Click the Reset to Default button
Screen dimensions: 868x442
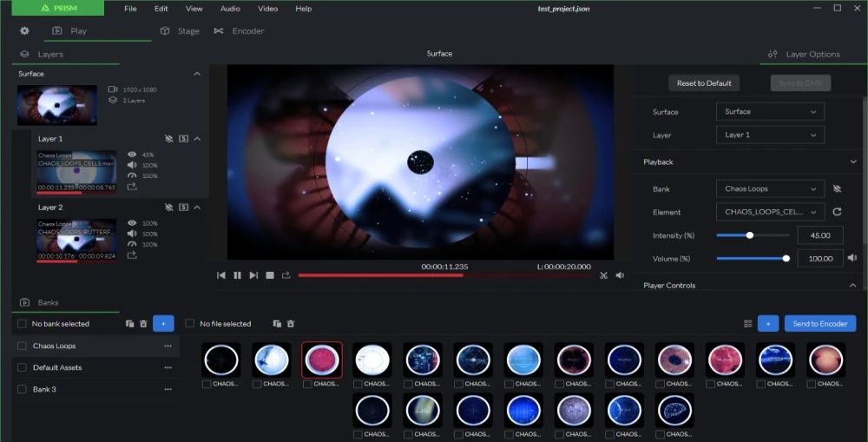pyautogui.click(x=704, y=83)
